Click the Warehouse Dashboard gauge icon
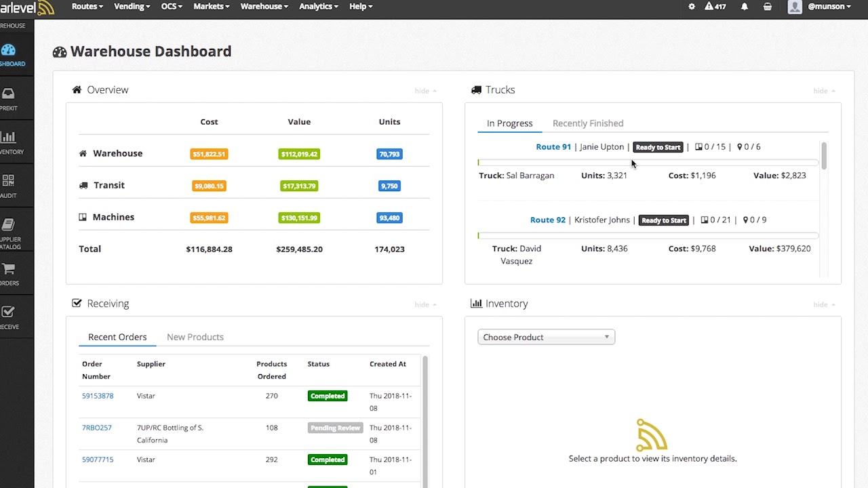Screen dimensions: 868x488 tap(60, 52)
